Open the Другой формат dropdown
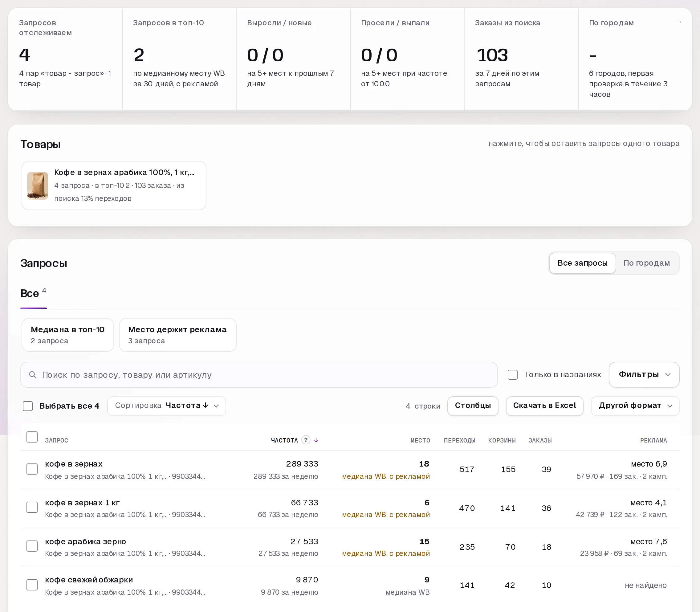Viewport: 700px width, 612px height. (635, 406)
